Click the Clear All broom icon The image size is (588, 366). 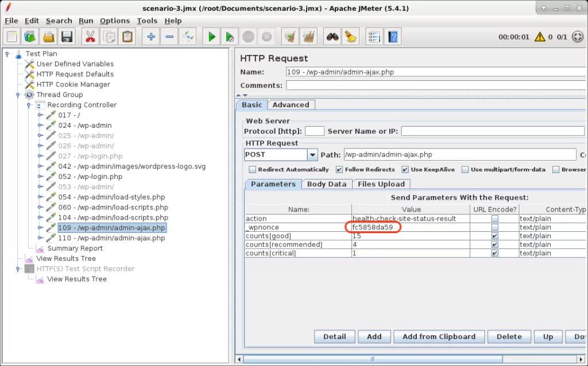pyautogui.click(x=351, y=37)
